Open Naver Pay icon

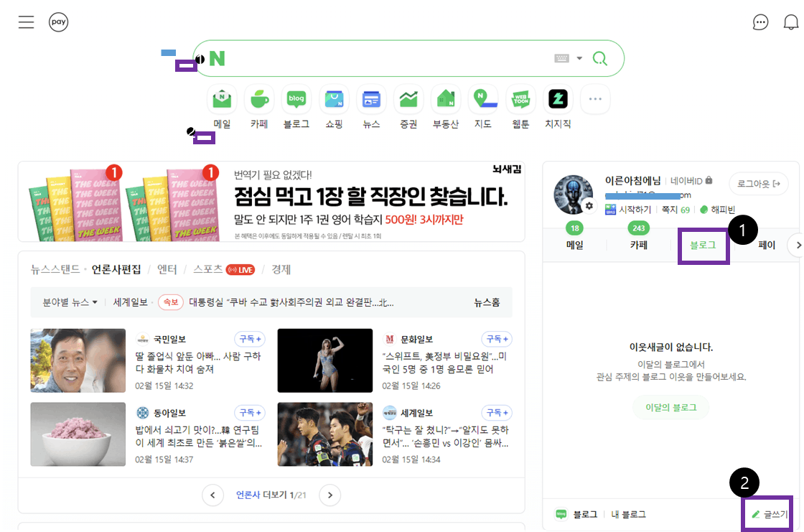pyautogui.click(x=58, y=22)
